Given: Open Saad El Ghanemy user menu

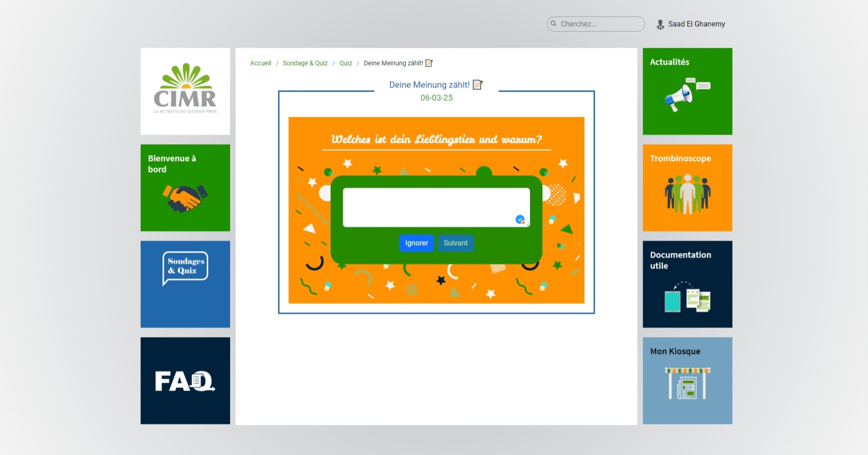Looking at the screenshot, I should coord(696,24).
